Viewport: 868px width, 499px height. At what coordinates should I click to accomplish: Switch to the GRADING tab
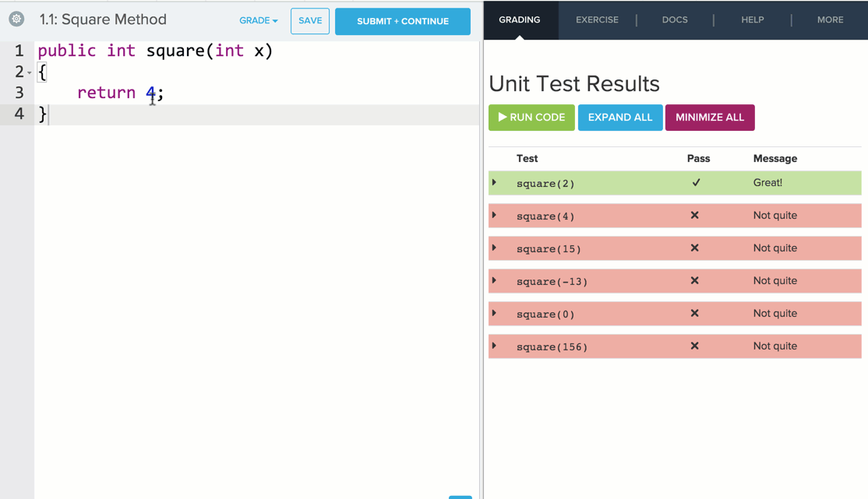520,20
